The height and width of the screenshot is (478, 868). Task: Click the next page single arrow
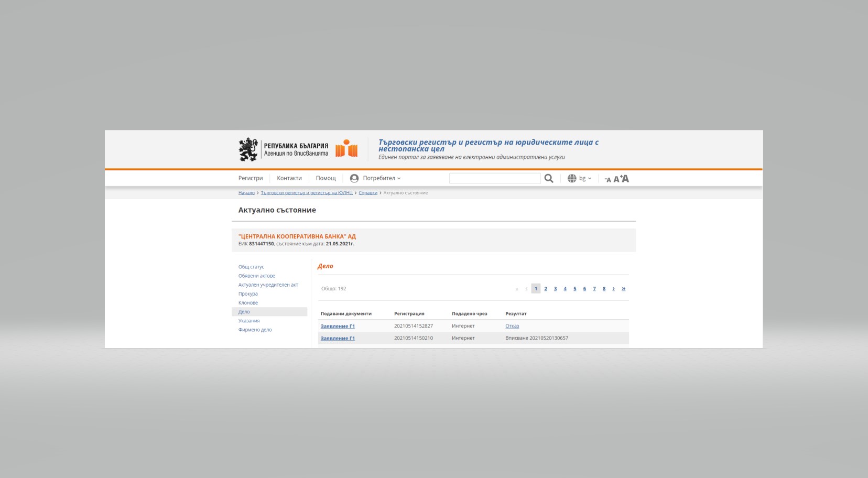click(x=613, y=289)
